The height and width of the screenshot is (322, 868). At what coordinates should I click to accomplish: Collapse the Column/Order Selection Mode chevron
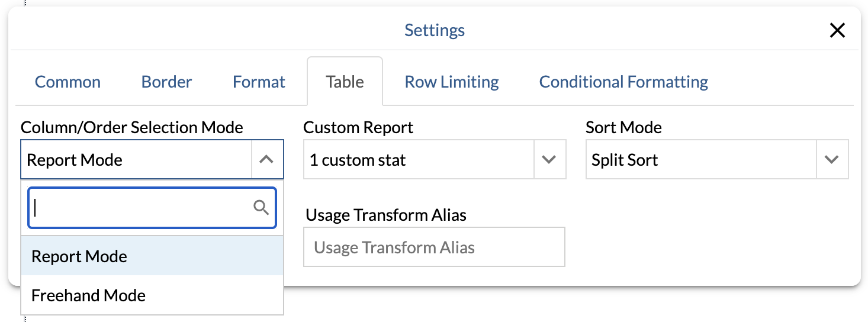(x=267, y=160)
